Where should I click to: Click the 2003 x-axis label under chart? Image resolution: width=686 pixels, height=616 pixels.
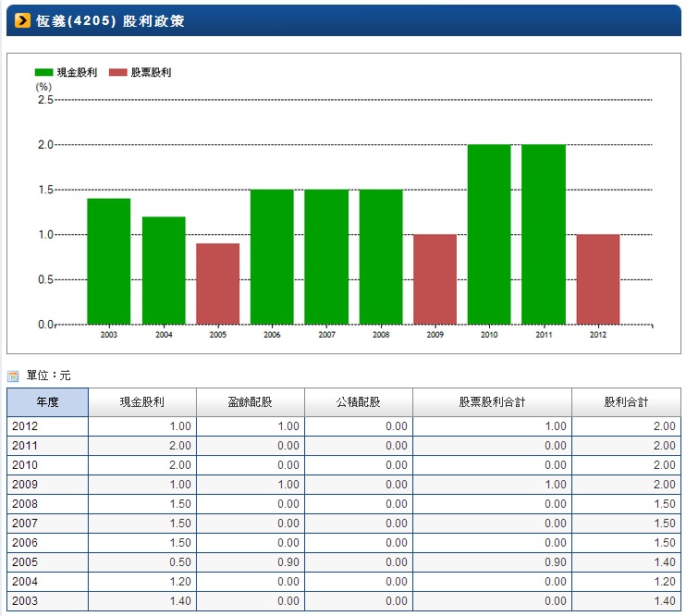pos(109,335)
